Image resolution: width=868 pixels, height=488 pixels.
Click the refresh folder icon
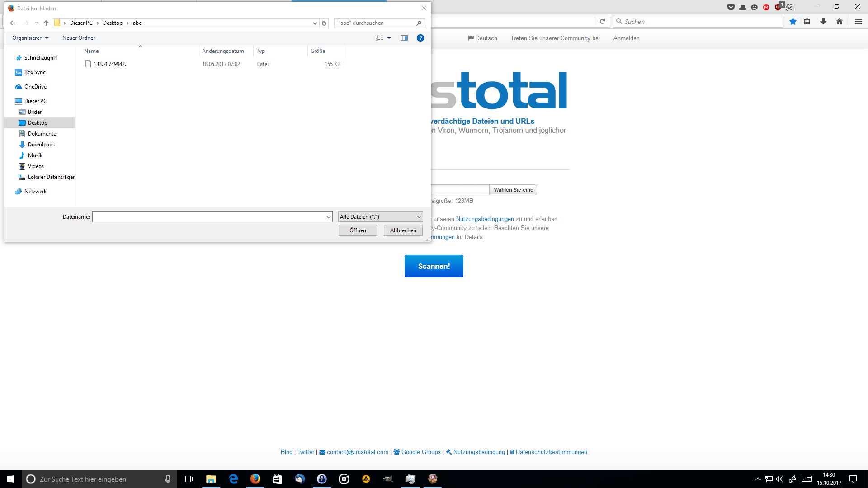[x=324, y=23]
